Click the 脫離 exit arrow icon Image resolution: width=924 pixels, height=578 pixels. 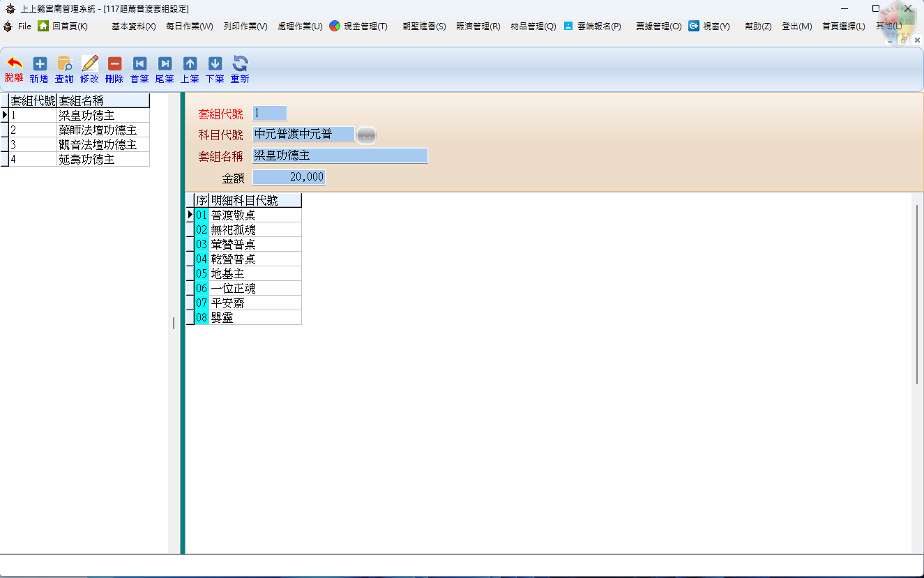pyautogui.click(x=14, y=64)
